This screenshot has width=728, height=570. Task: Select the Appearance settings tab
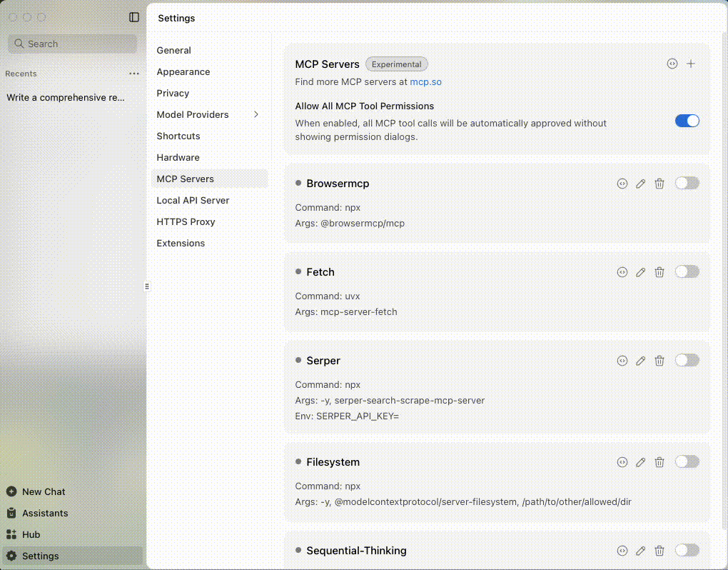(183, 71)
